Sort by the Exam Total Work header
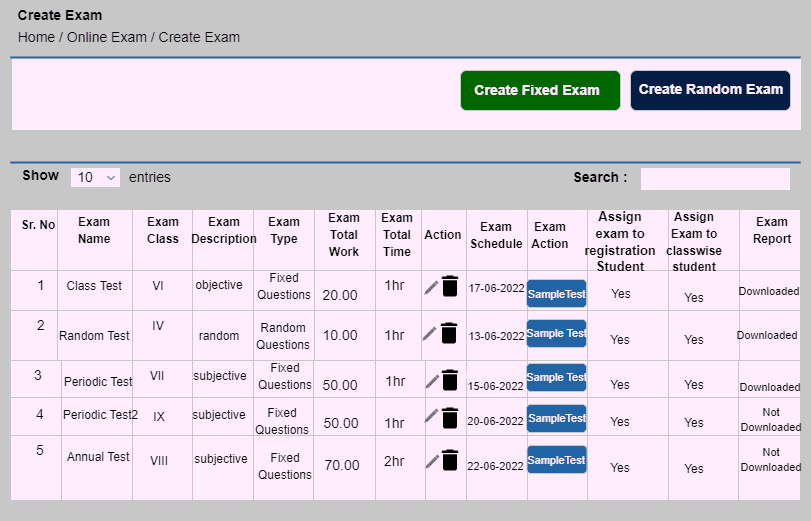The image size is (811, 521). click(x=344, y=235)
